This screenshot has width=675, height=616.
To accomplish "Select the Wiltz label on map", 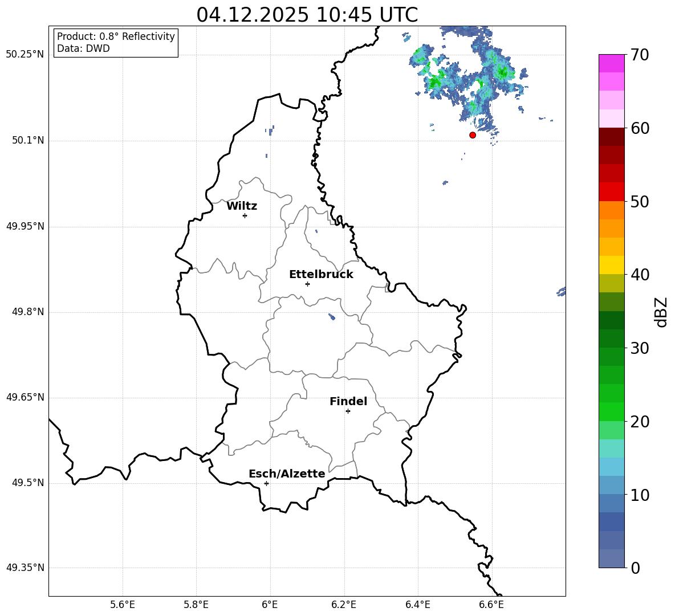I will pyautogui.click(x=242, y=206).
